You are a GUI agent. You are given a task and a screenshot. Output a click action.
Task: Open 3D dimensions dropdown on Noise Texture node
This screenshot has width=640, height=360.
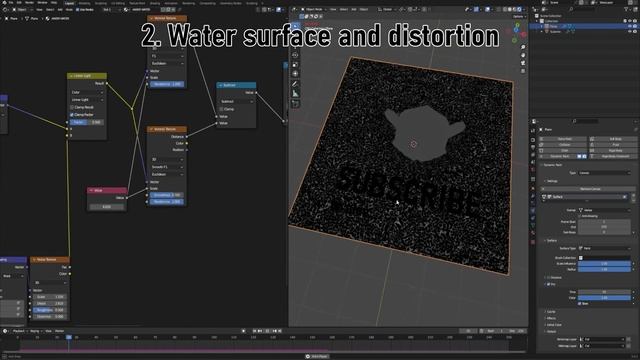50,282
